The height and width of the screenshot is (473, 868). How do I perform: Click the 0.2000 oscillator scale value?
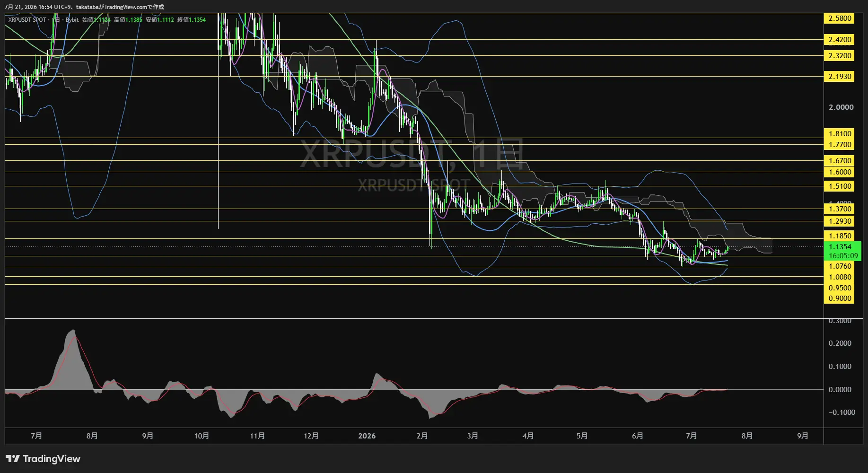(x=840, y=343)
